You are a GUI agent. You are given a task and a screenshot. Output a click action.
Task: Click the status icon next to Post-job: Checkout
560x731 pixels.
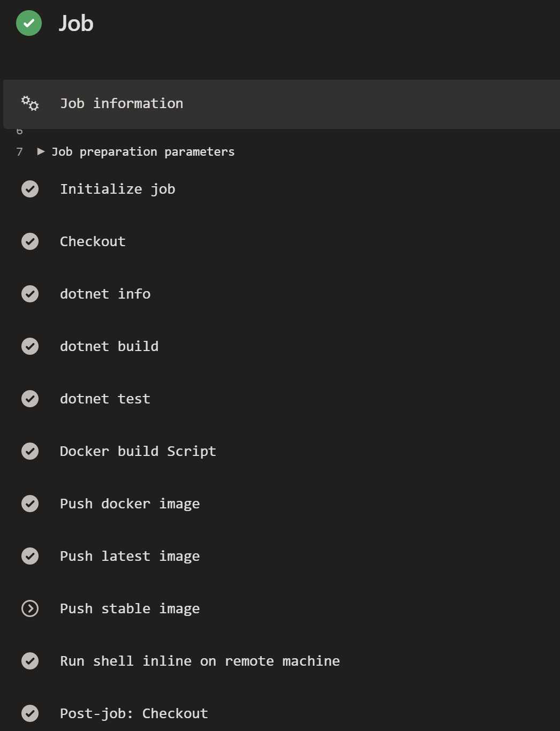point(30,713)
